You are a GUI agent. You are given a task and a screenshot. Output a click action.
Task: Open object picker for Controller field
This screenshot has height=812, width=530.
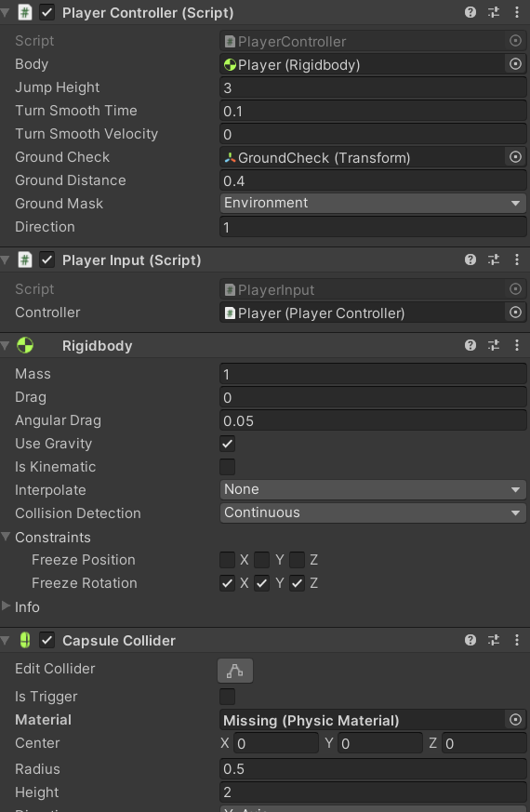515,313
